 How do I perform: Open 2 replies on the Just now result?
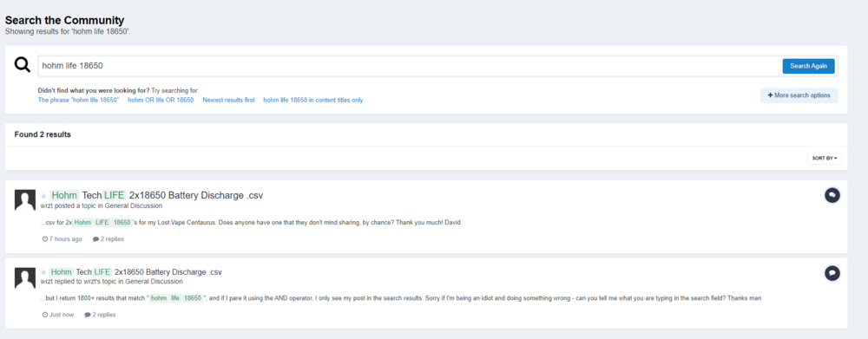point(100,315)
